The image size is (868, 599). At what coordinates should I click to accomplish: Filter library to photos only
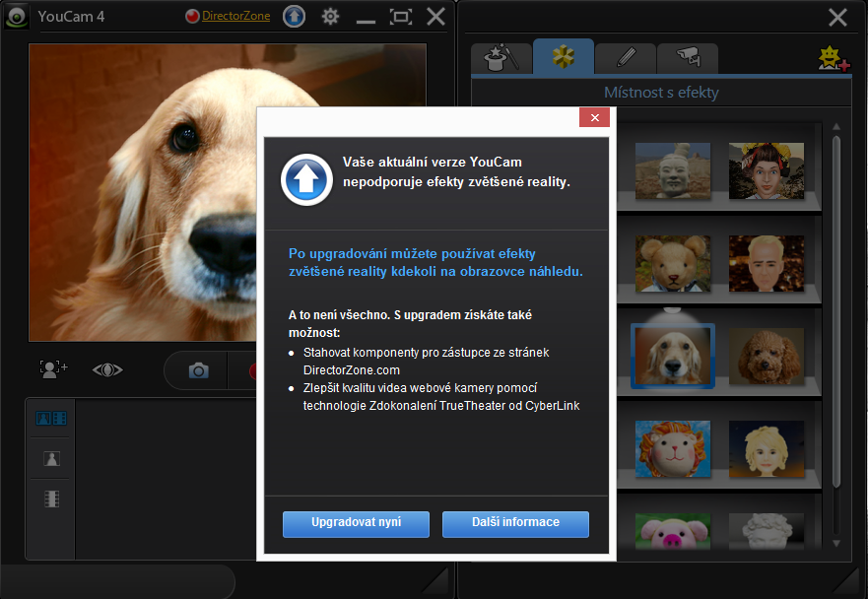[50, 458]
